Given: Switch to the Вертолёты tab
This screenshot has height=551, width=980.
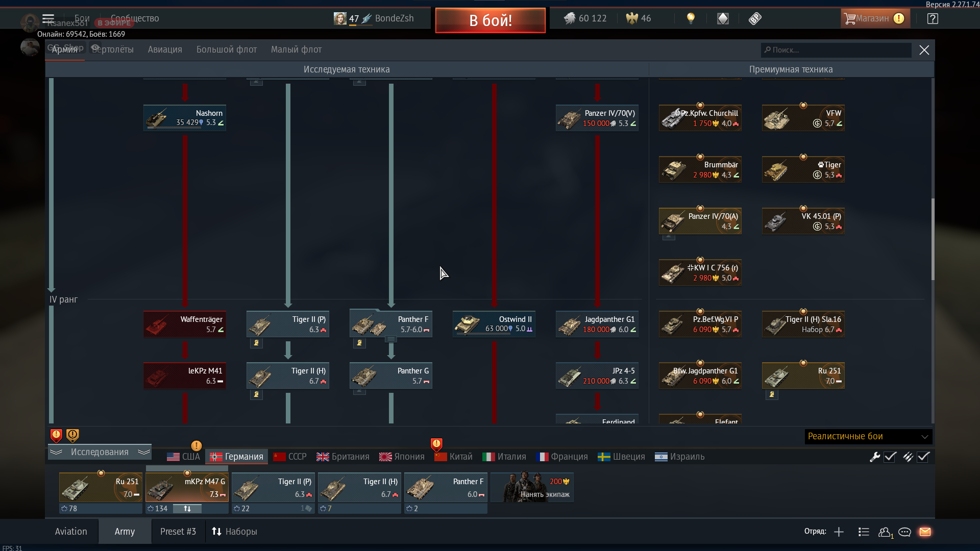Looking at the screenshot, I should click(113, 49).
